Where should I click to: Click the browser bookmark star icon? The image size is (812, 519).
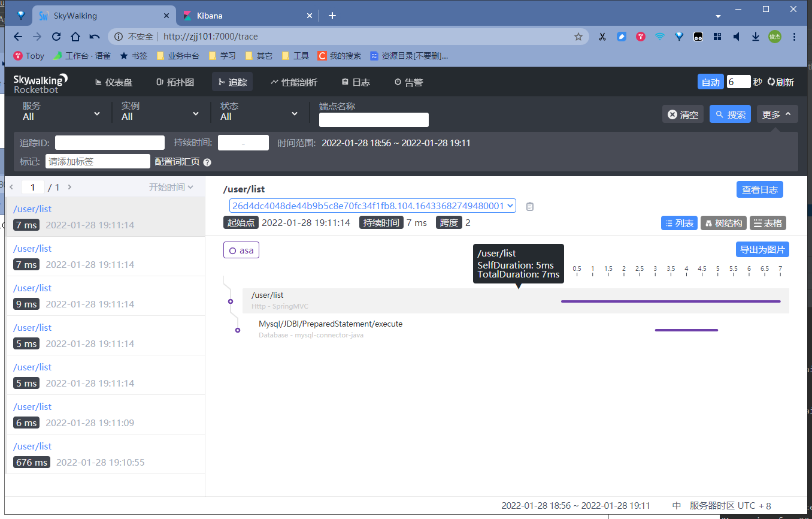[x=578, y=36]
